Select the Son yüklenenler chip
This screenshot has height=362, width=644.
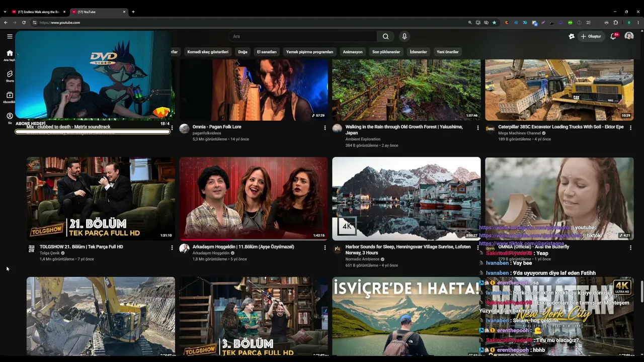(x=386, y=52)
